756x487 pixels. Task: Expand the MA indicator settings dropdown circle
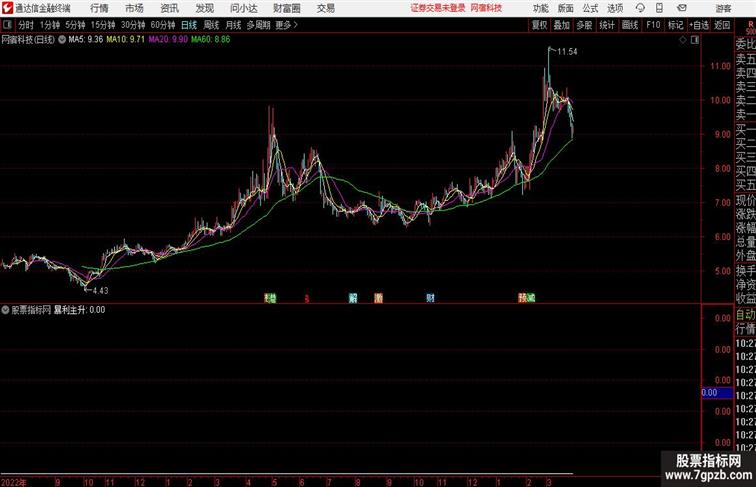pyautogui.click(x=62, y=40)
